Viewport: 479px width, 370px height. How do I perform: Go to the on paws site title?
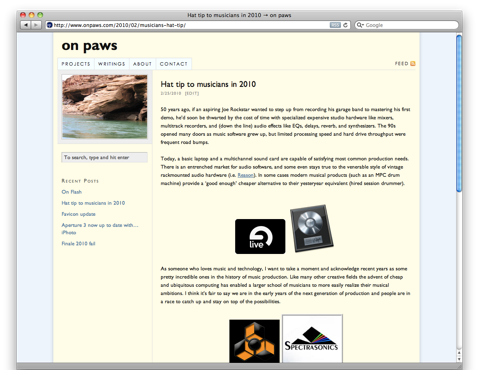[x=89, y=46]
